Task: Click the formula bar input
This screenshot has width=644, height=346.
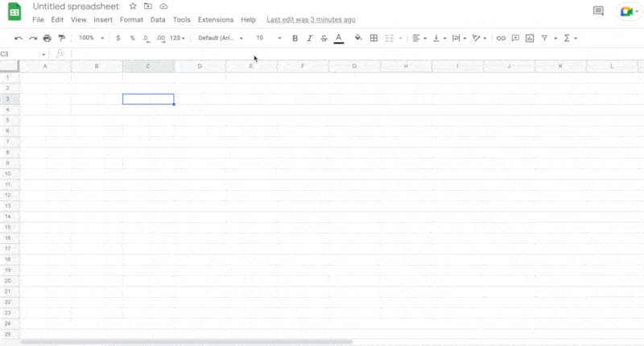Action: (x=357, y=54)
